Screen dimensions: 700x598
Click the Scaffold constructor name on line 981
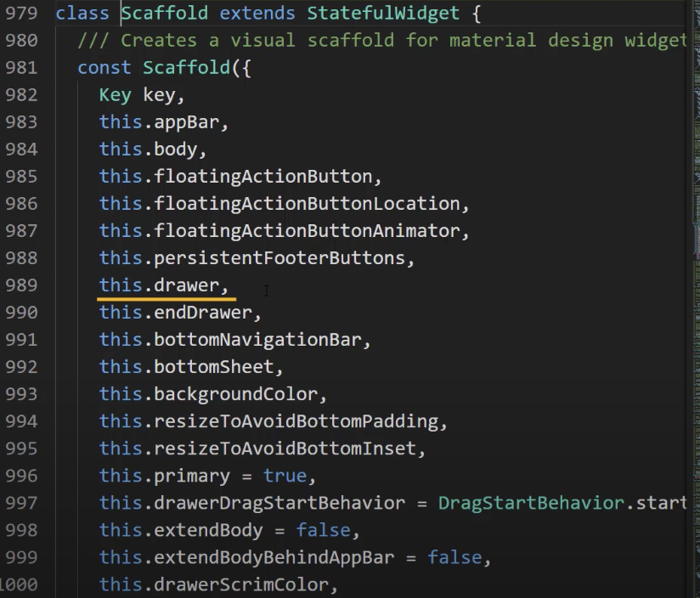(x=186, y=68)
